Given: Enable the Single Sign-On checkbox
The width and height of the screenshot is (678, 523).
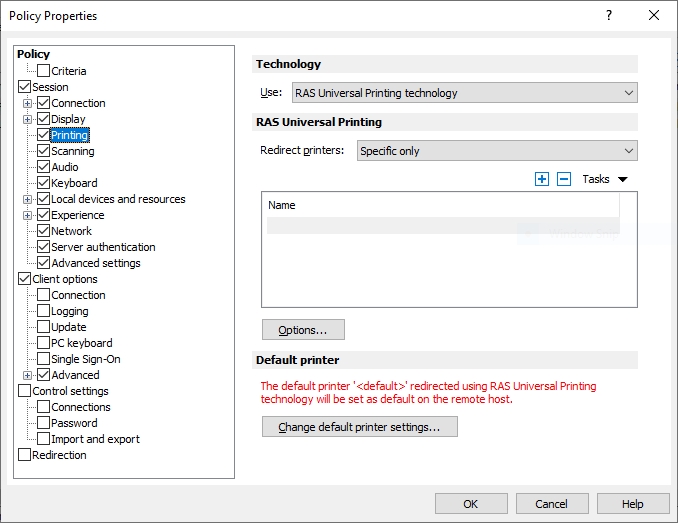Looking at the screenshot, I should 43,359.
